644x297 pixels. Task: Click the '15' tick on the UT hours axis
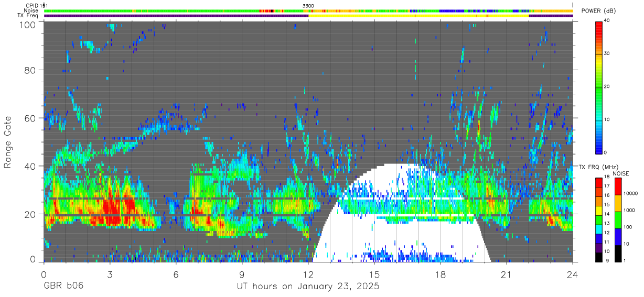coord(374,274)
